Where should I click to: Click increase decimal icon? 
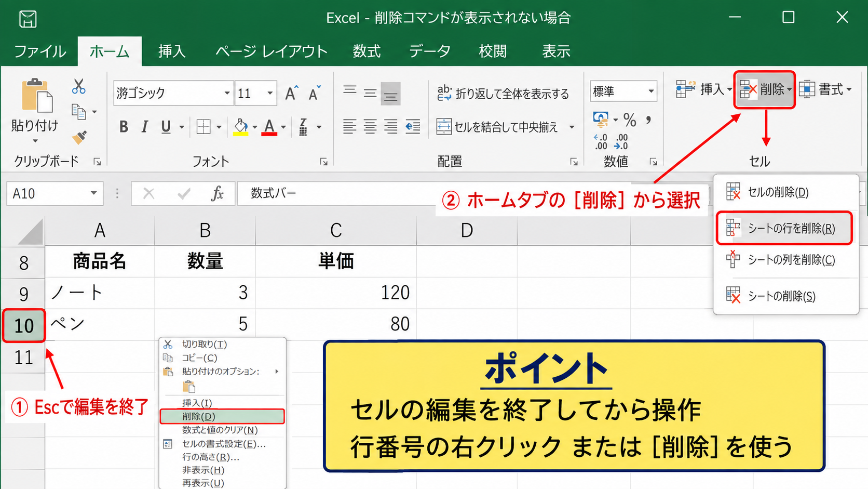(601, 142)
